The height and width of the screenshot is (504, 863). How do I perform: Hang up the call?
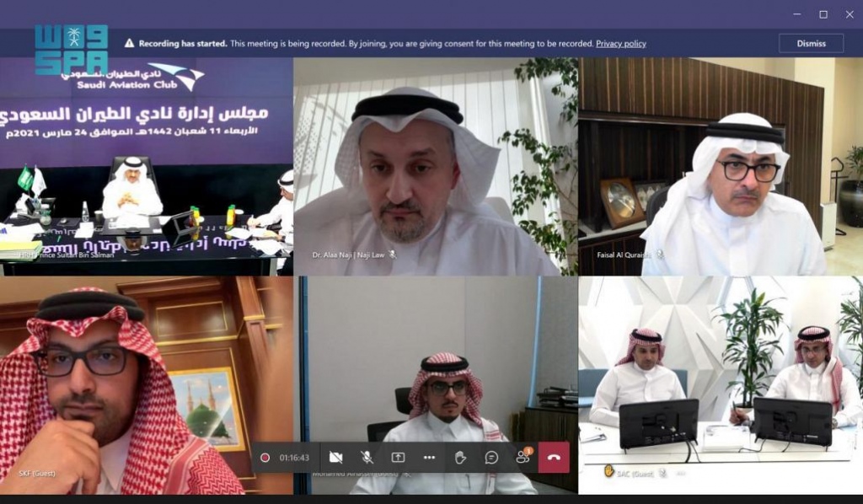(x=554, y=458)
